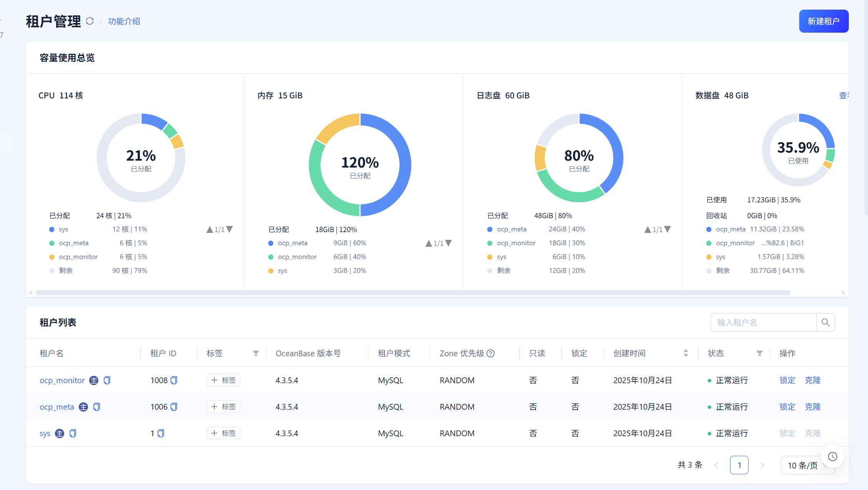
Task: Open the 10 条/页 page size selector
Action: click(803, 465)
